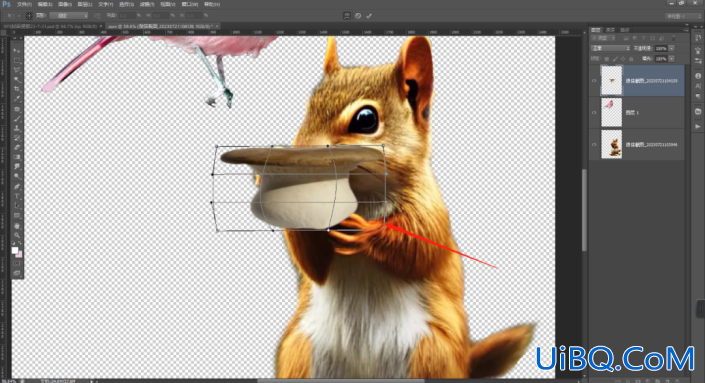Open the Actions panel play icon
Screen dimensions: 705x383
click(698, 127)
